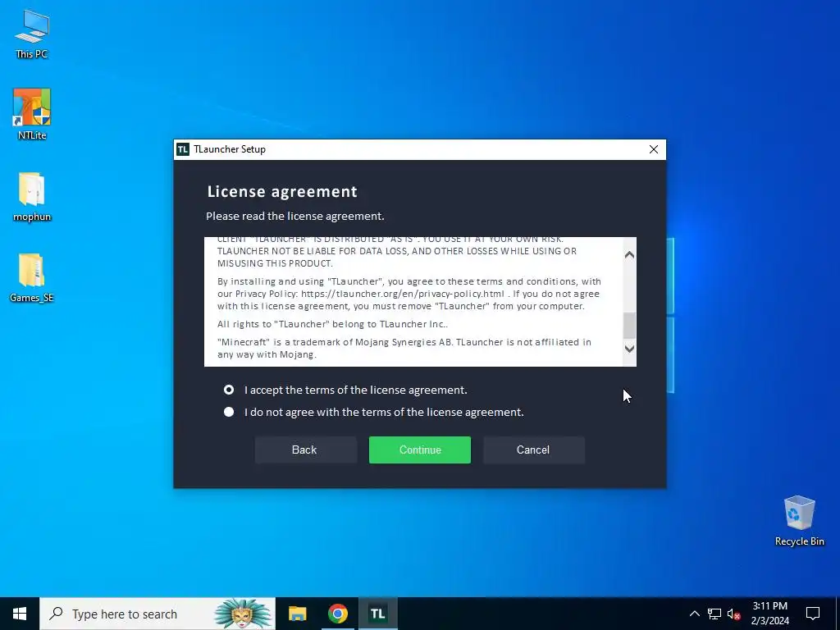840x630 pixels.
Task: Click the 'All rights to "TLauncher"' line
Action: pyautogui.click(x=333, y=324)
